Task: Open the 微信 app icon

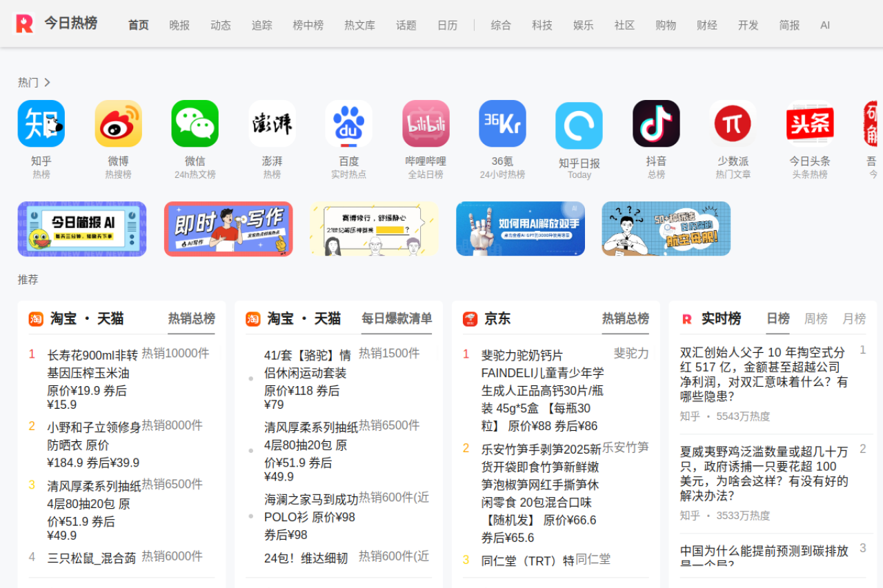Action: tap(195, 123)
